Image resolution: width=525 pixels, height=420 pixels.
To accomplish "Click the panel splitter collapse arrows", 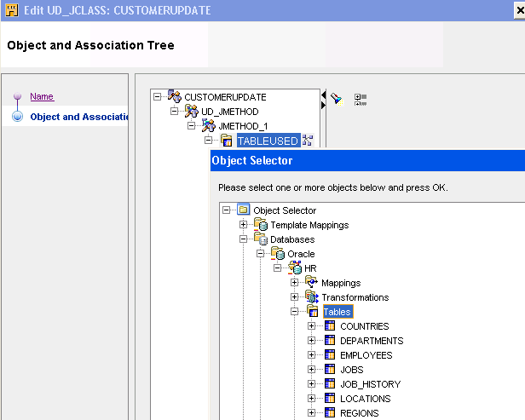I will (323, 105).
